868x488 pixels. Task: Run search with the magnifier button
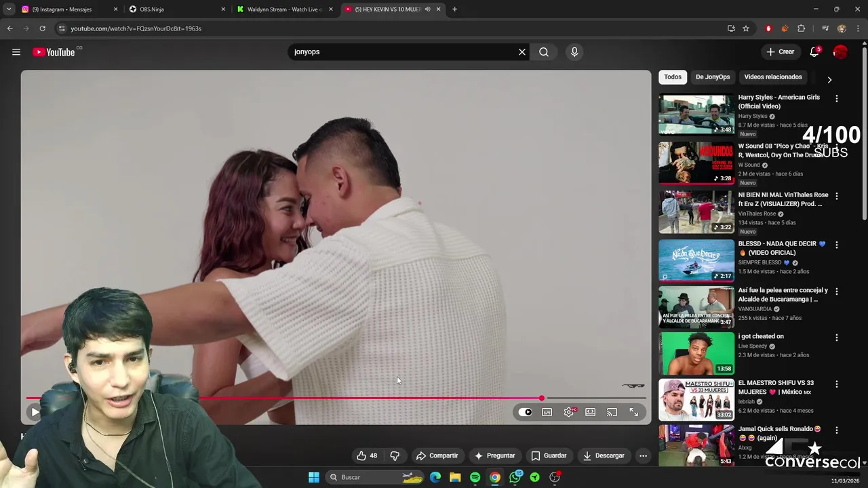pyautogui.click(x=544, y=52)
